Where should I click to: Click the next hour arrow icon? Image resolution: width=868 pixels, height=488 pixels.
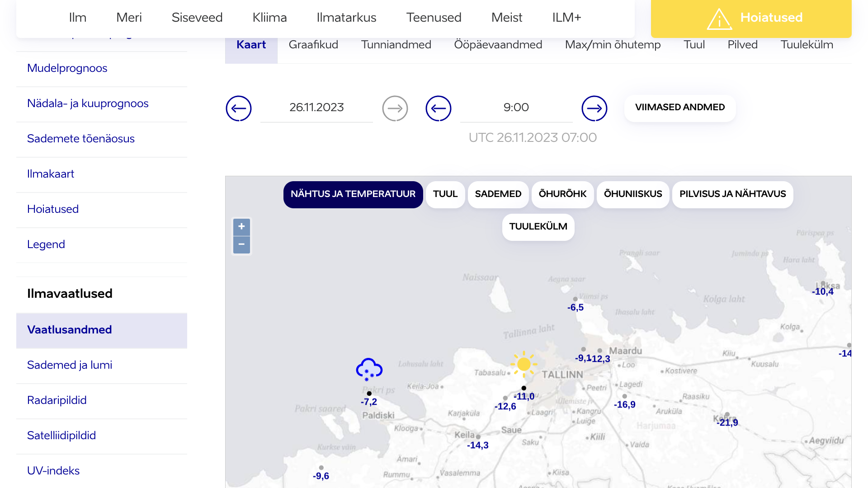594,108
